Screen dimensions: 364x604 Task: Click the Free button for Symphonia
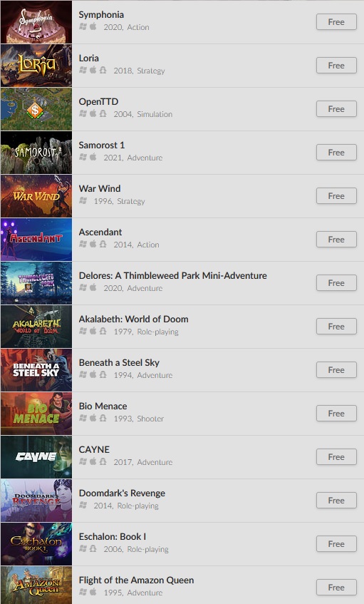(x=336, y=22)
